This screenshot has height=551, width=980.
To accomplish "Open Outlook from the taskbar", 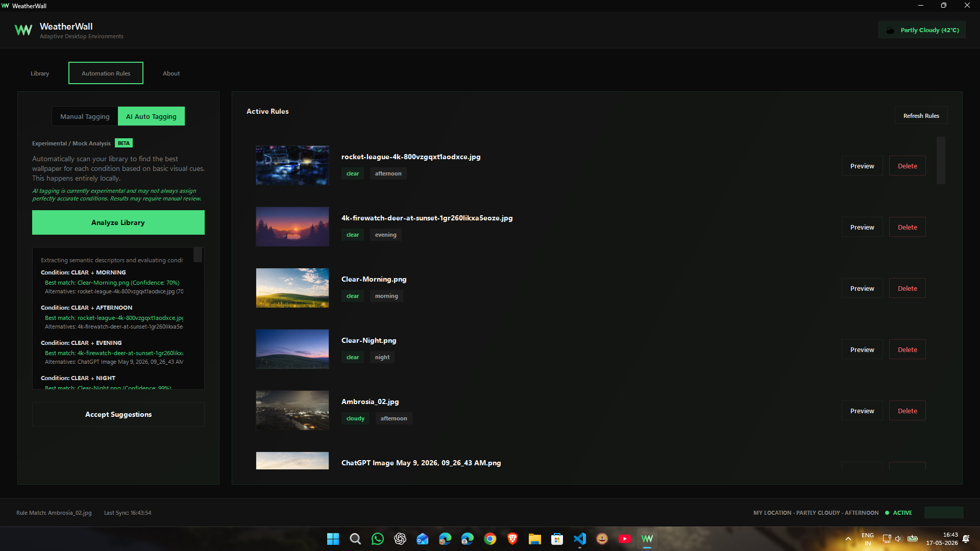I will point(423,539).
